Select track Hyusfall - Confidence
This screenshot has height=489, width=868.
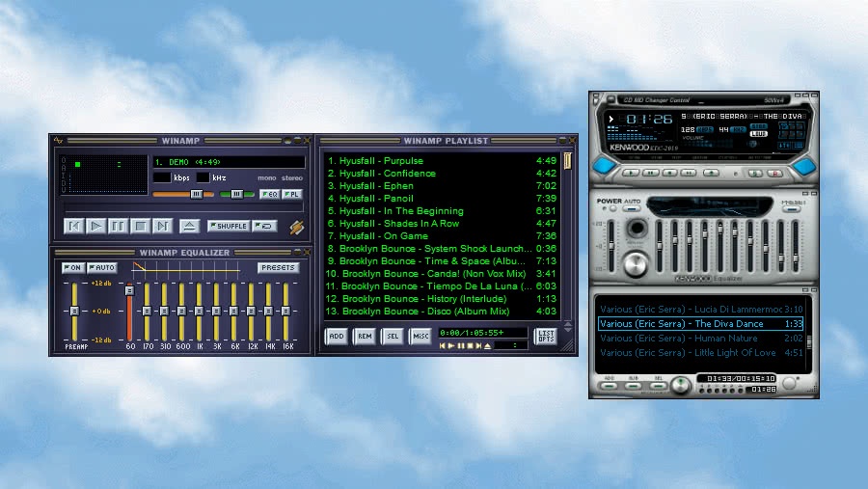441,174
